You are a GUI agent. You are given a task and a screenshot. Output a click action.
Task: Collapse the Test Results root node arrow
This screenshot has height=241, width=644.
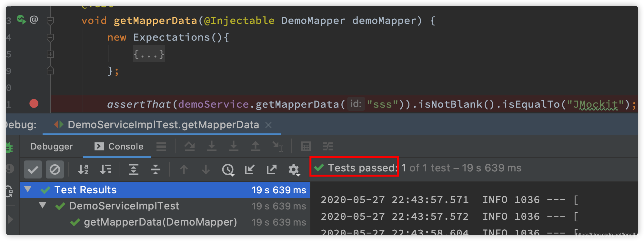point(28,189)
